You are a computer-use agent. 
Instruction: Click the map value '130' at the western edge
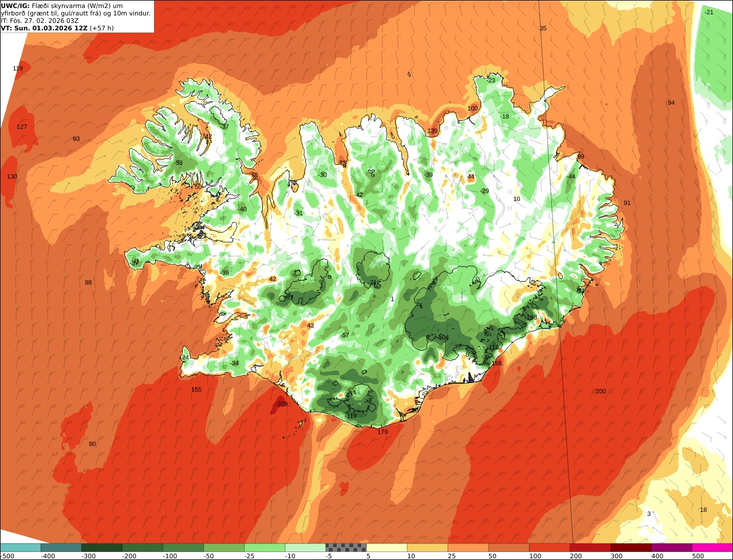12,177
